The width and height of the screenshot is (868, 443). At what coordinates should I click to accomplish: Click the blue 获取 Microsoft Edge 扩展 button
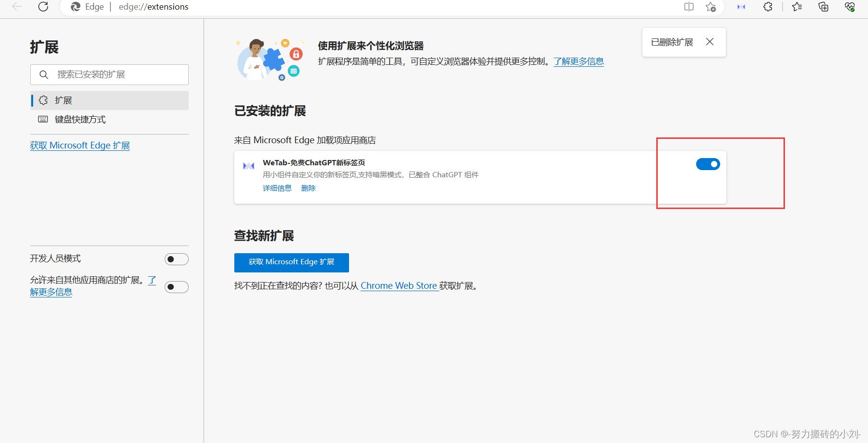point(291,262)
